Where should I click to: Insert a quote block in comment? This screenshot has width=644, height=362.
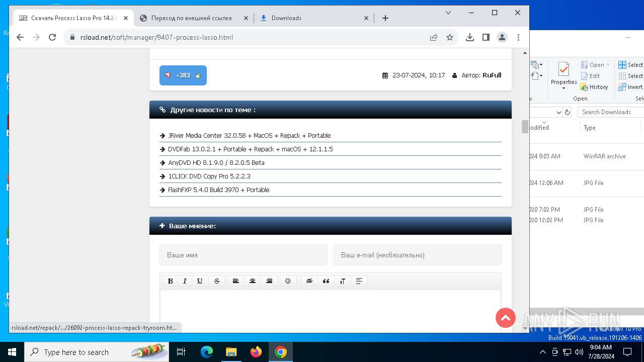click(326, 281)
